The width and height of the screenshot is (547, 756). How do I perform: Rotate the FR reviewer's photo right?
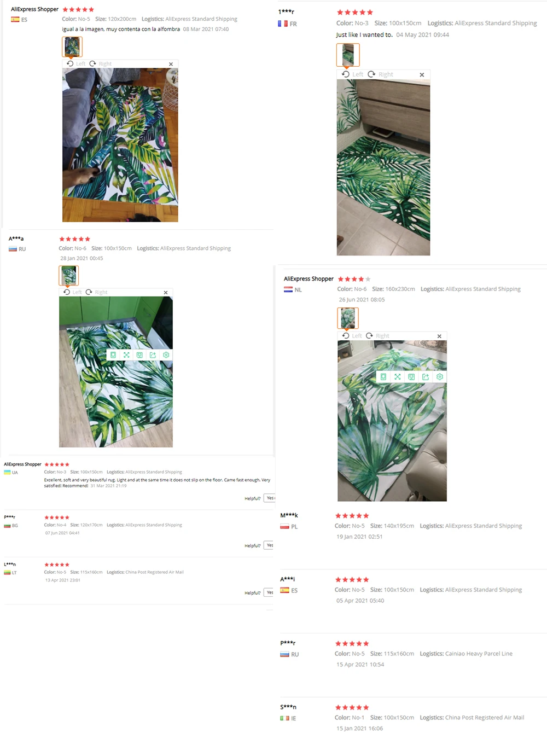[380, 74]
